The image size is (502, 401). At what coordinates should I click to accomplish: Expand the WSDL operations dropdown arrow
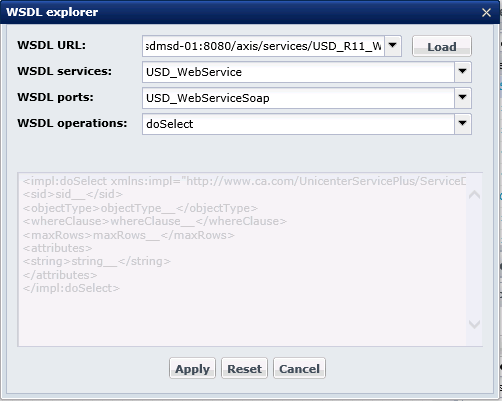point(463,124)
